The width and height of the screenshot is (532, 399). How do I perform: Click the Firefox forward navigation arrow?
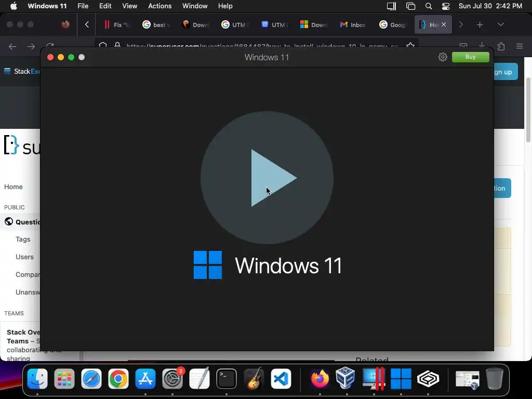tap(31, 46)
